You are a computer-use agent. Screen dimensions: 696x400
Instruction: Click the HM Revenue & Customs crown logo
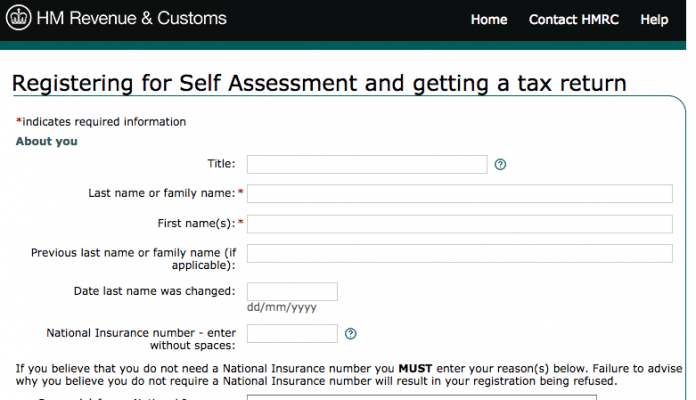[19, 18]
